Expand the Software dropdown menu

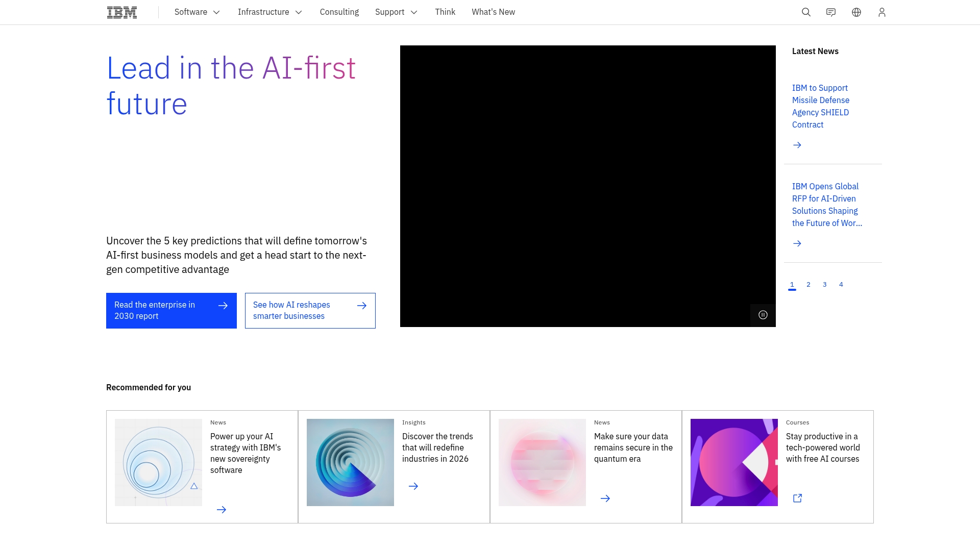[197, 12]
